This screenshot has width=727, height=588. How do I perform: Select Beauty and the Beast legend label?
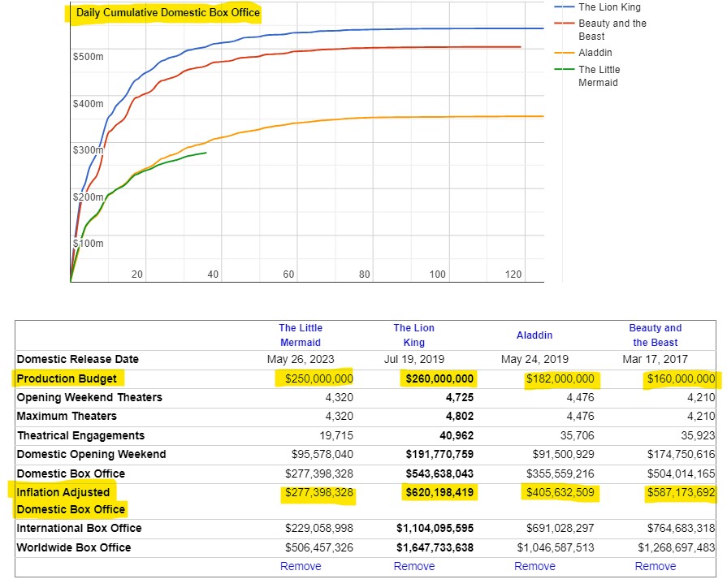[612, 30]
